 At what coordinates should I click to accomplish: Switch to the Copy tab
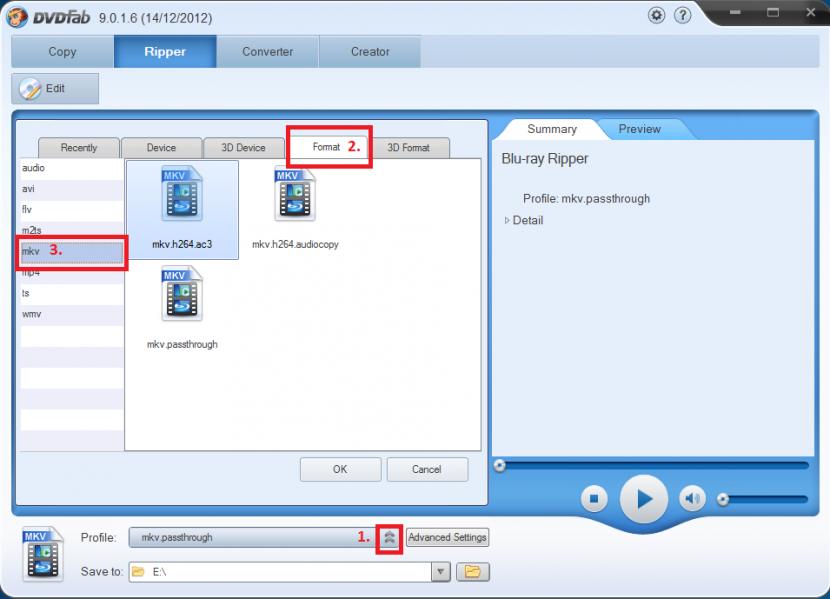coord(62,51)
